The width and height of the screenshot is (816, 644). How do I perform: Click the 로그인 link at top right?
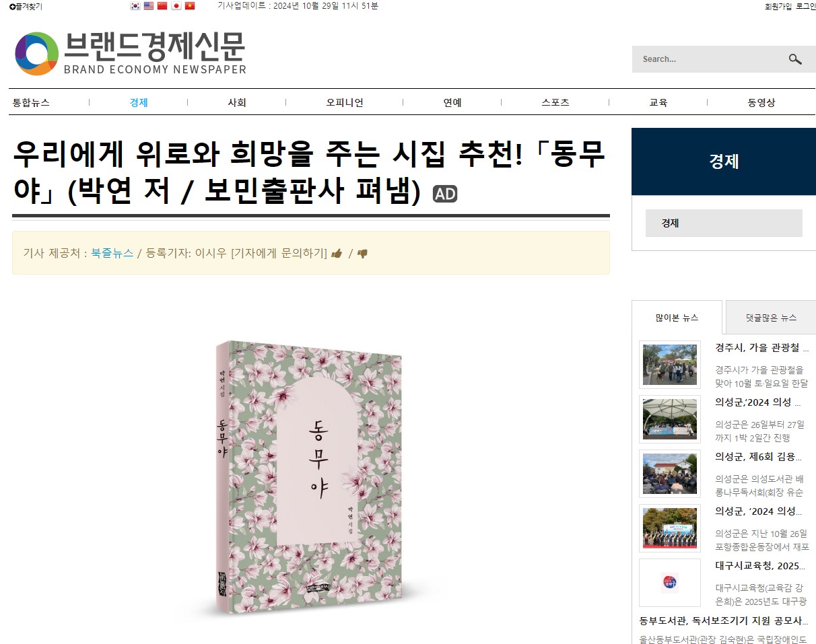(806, 6)
